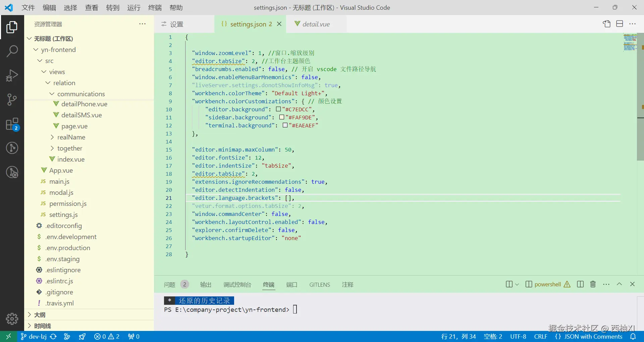Image resolution: width=644 pixels, height=342 pixels.
Task: Open the settings (UI) editor icon
Action: 606,24
